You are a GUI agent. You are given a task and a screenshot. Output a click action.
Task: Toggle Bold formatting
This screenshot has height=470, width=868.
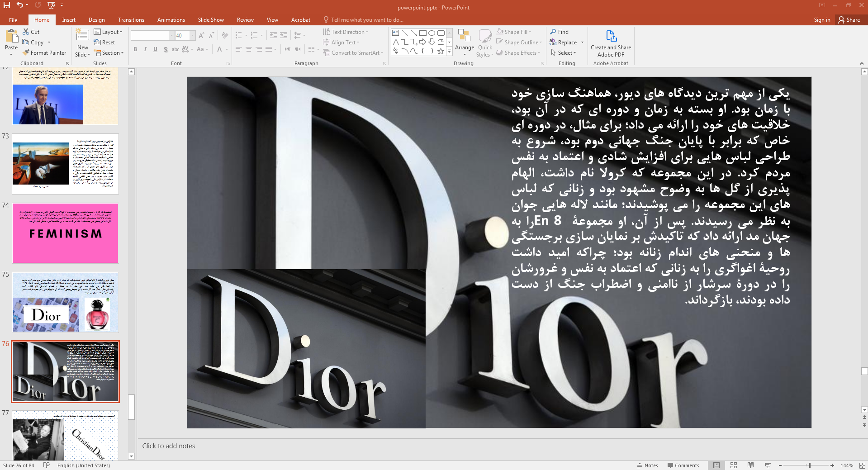point(135,49)
